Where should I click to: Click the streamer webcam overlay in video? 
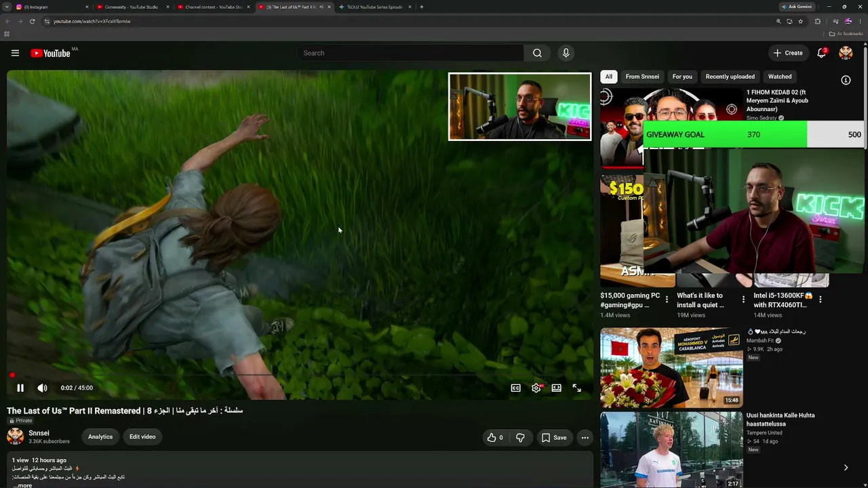click(519, 106)
